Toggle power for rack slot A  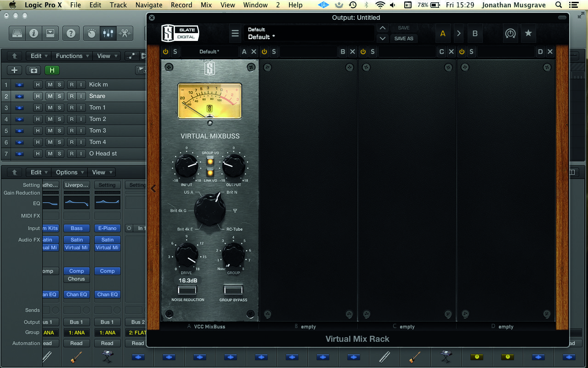pos(165,52)
